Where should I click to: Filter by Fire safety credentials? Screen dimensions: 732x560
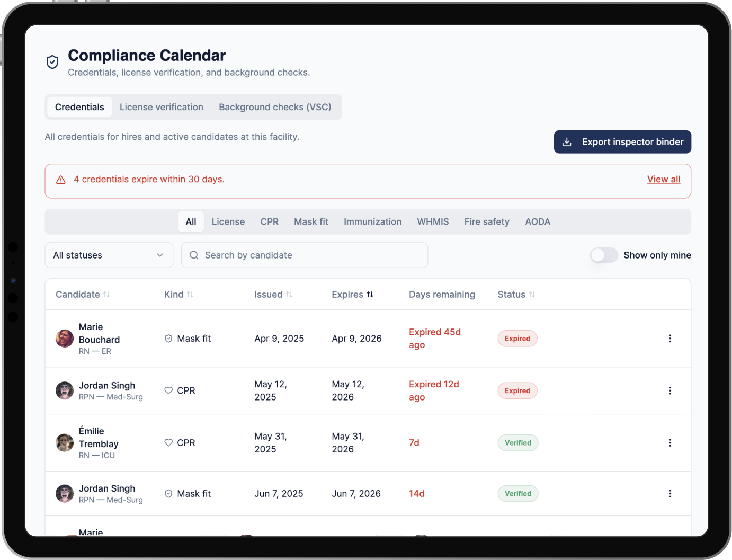[x=487, y=222]
